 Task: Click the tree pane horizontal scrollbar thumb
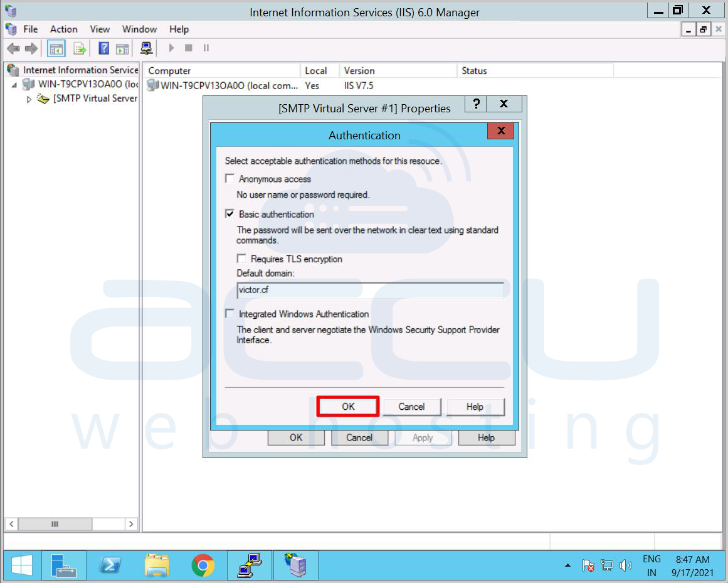55,524
